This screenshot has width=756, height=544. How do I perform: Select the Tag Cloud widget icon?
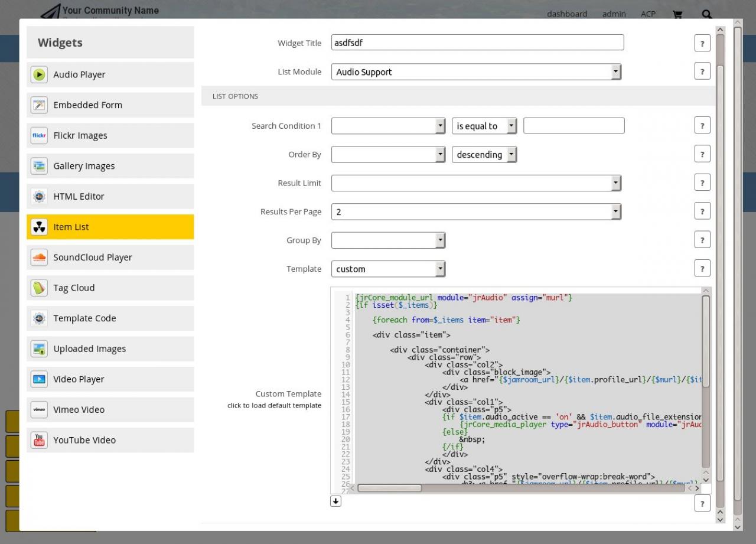click(x=39, y=288)
